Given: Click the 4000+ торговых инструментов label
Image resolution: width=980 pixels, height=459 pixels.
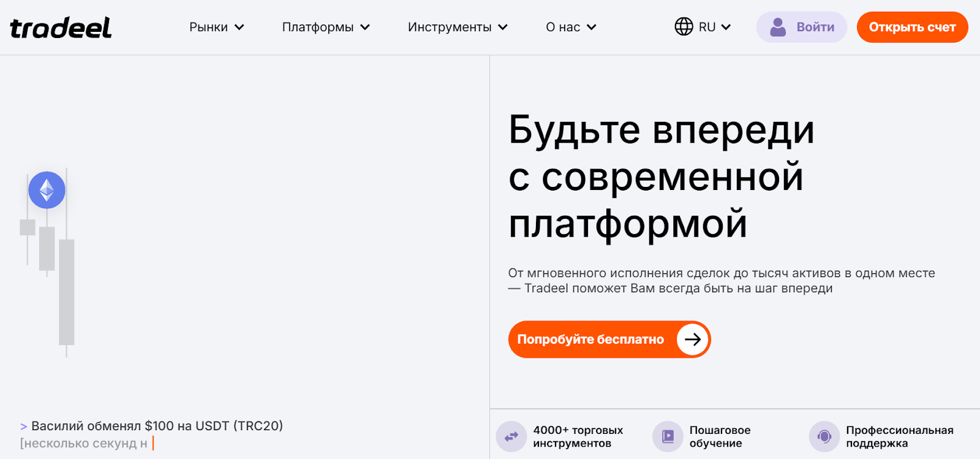Looking at the screenshot, I should (x=578, y=436).
